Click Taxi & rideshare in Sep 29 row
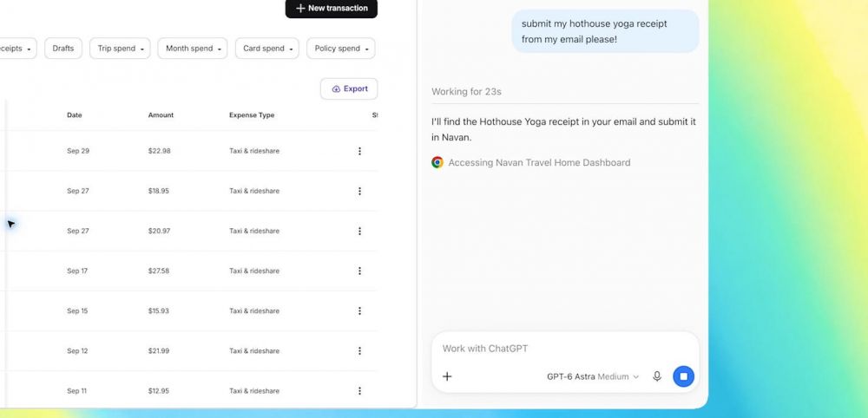Viewport: 868px width, 418px height. (x=254, y=151)
